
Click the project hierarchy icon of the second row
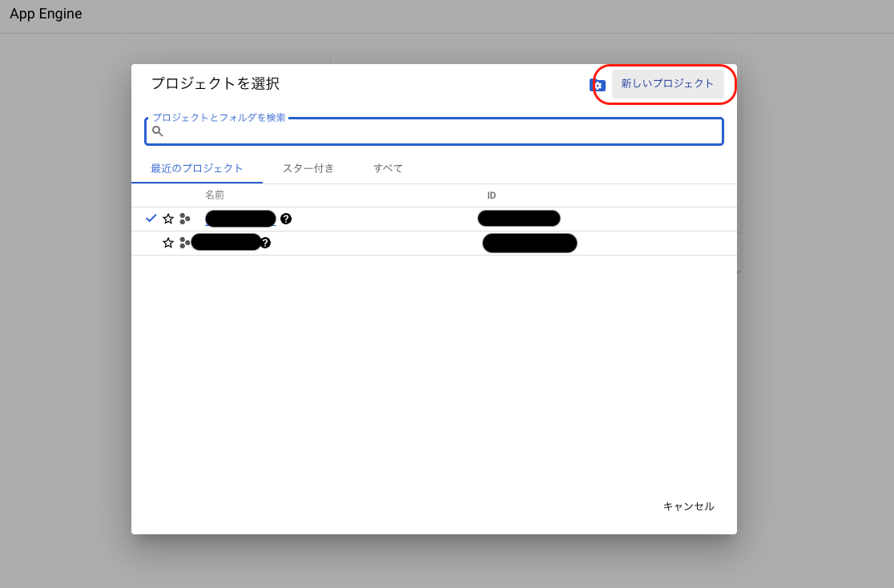click(x=185, y=242)
